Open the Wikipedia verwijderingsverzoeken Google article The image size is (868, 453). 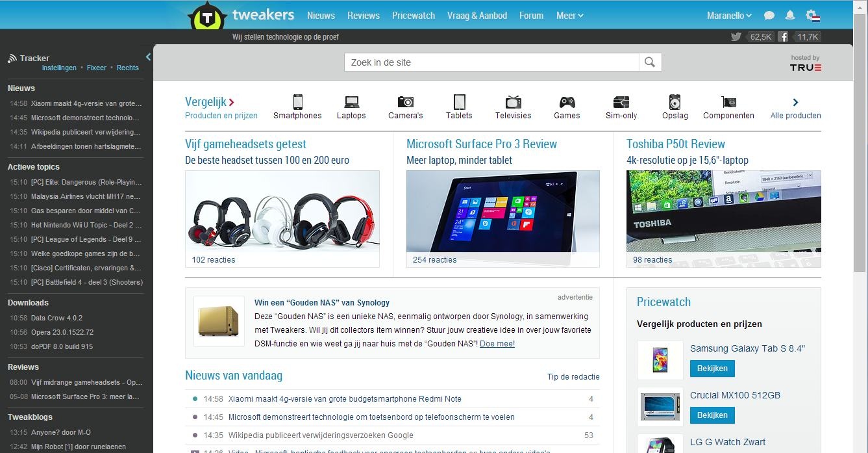[321, 435]
